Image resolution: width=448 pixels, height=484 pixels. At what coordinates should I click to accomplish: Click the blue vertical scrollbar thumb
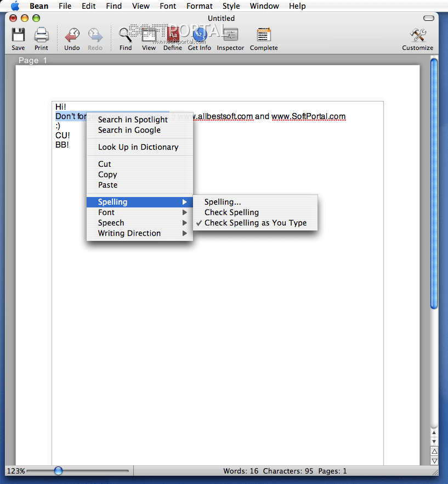(x=434, y=184)
